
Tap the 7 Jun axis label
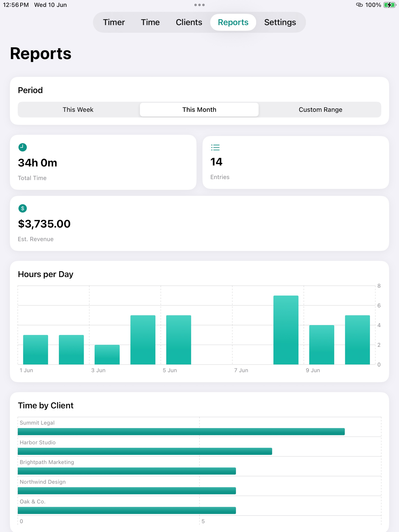pyautogui.click(x=241, y=370)
